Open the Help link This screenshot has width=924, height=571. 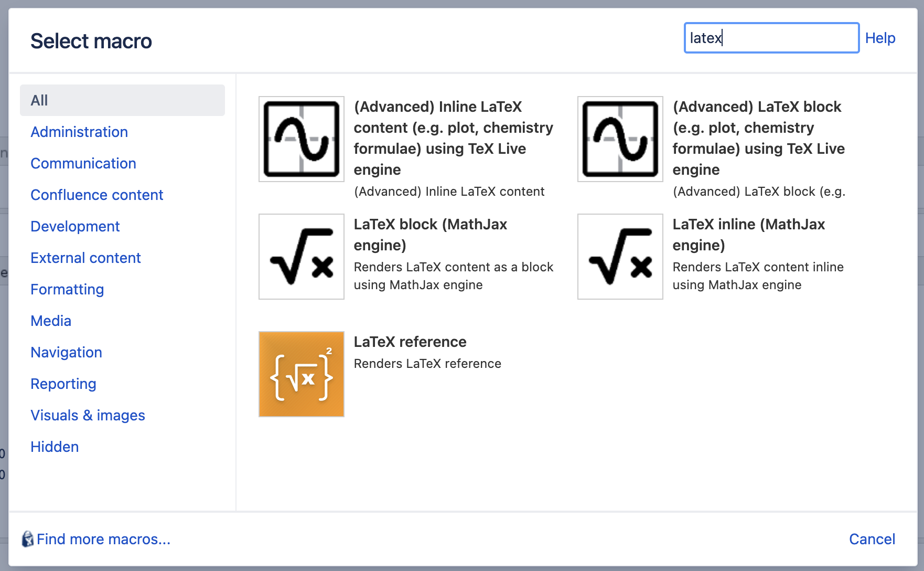pyautogui.click(x=880, y=38)
